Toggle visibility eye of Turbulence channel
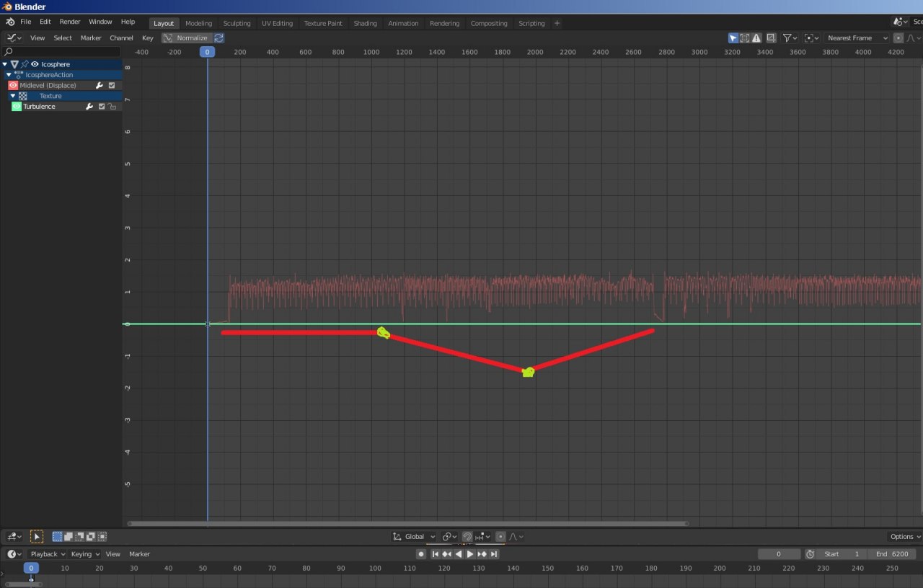The width and height of the screenshot is (923, 588). tap(17, 107)
